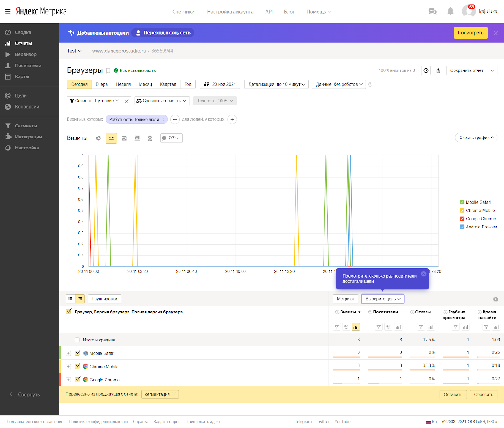Open the Данные: без роботов dropdown
504x428 pixels.
pos(339,84)
